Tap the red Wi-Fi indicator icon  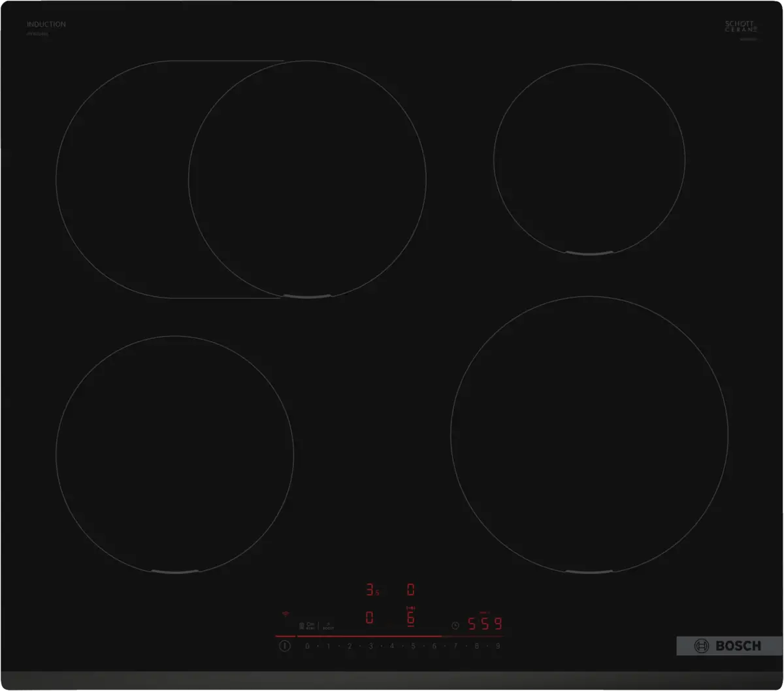coord(285,615)
